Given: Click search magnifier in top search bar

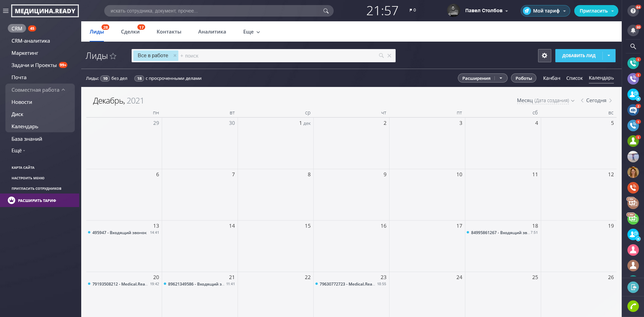Looking at the screenshot, I should tap(326, 11).
